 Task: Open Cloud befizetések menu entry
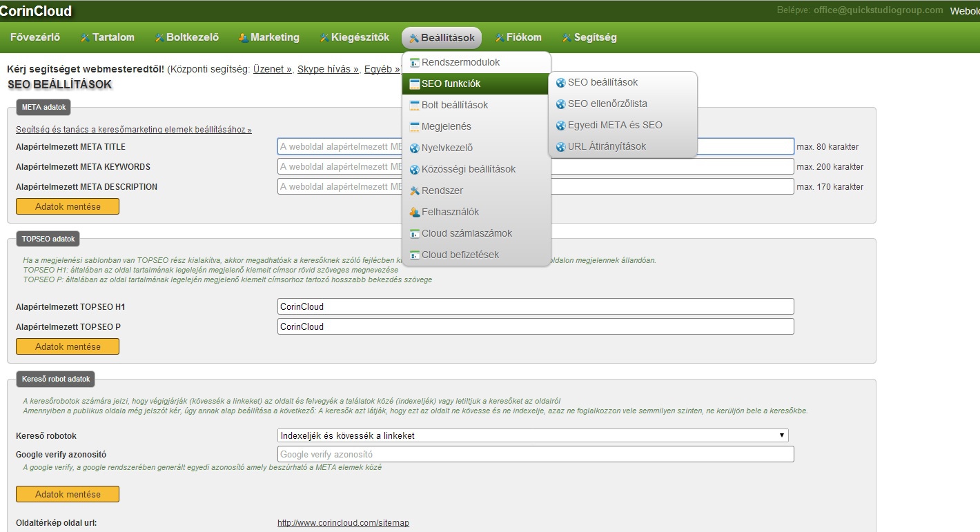click(x=476, y=255)
